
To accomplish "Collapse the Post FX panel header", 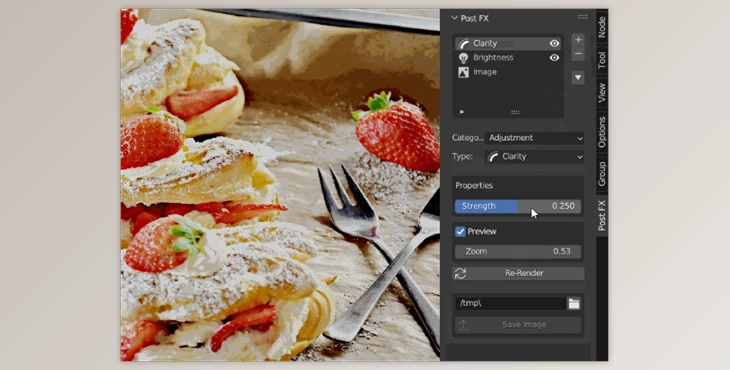I will coord(454,18).
